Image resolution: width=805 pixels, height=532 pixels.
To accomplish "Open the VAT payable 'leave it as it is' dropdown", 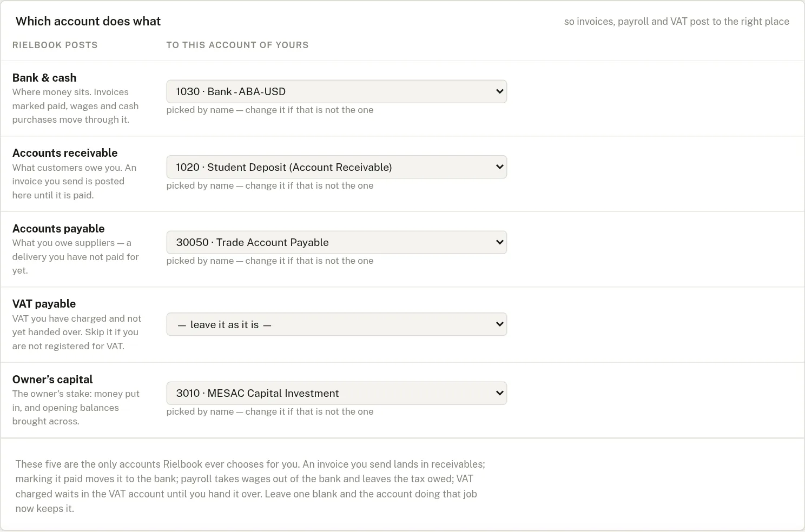I will click(x=336, y=324).
